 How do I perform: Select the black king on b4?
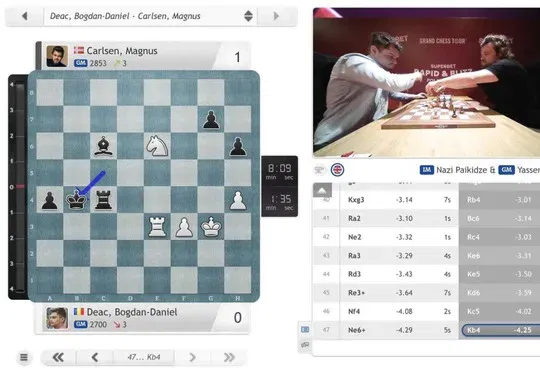point(76,200)
